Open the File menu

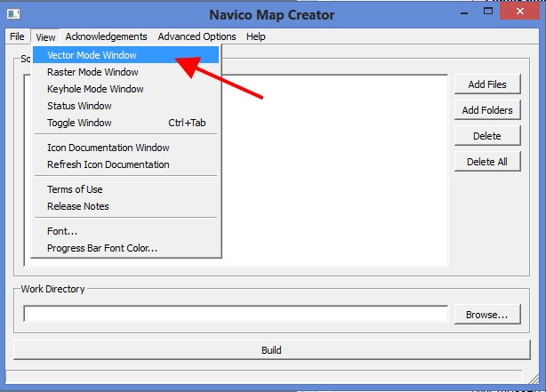17,36
